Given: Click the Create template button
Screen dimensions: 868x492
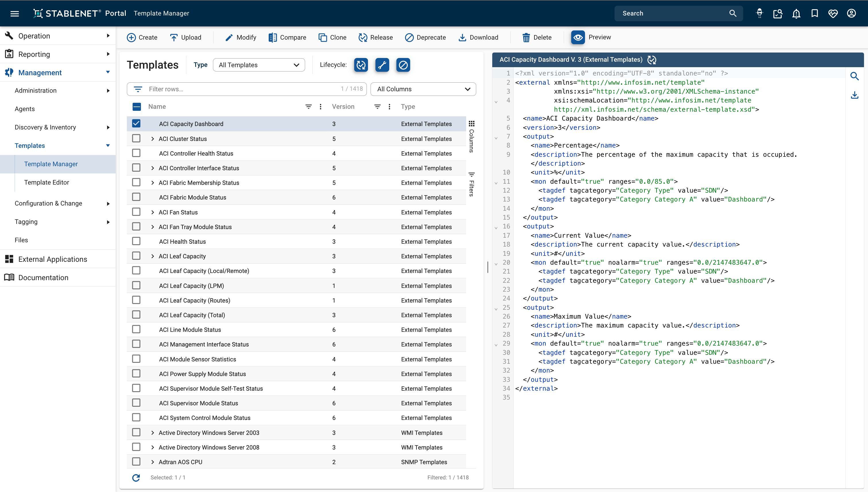Looking at the screenshot, I should pos(142,38).
